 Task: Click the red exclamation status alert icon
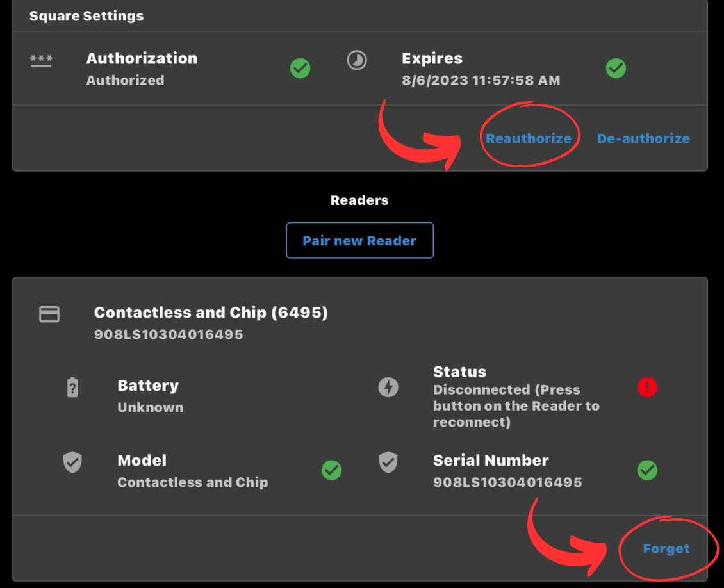647,388
